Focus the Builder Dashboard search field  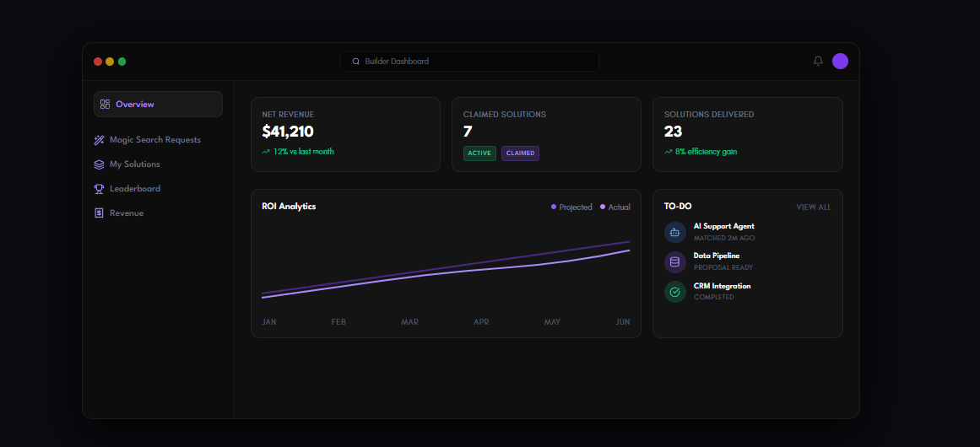pyautogui.click(x=469, y=62)
